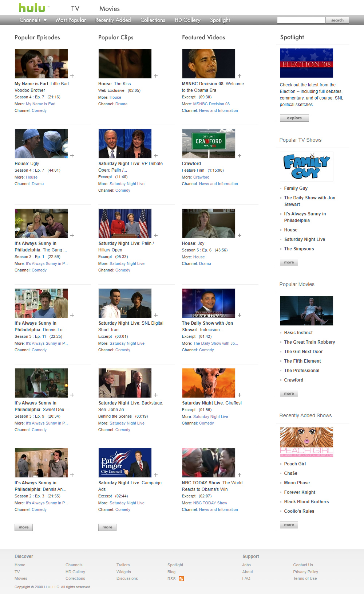Click plus icon next to Daily Show Indecision
The image size is (364, 594).
pos(240,315)
